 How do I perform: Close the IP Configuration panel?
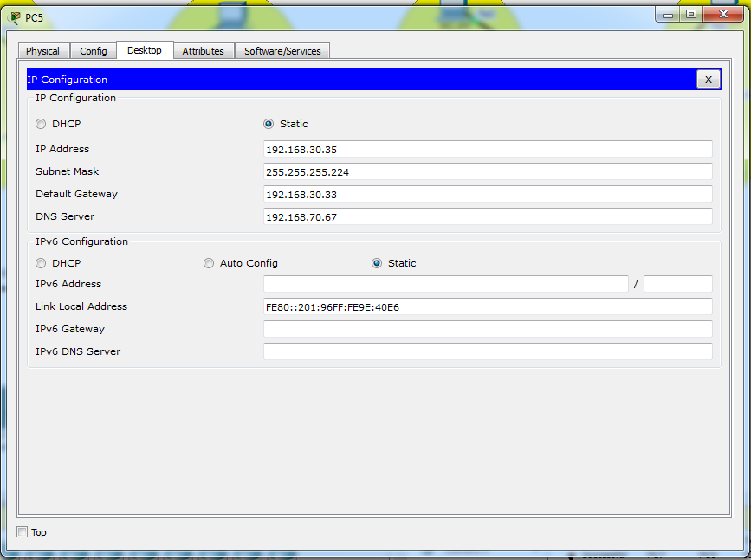coord(709,79)
